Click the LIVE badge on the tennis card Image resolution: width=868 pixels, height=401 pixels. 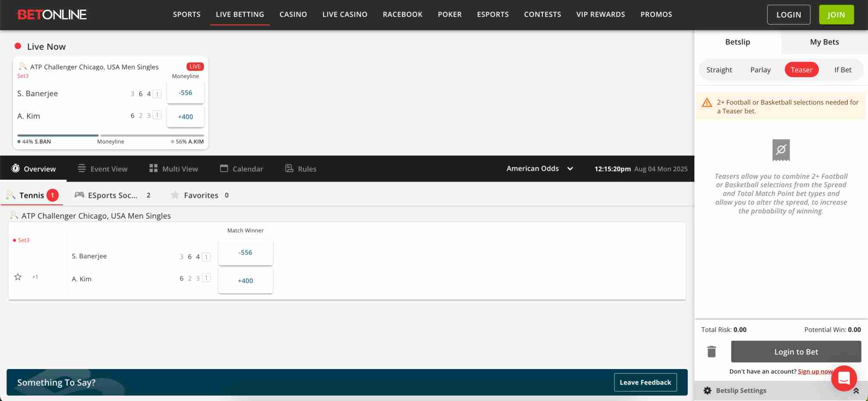(195, 66)
